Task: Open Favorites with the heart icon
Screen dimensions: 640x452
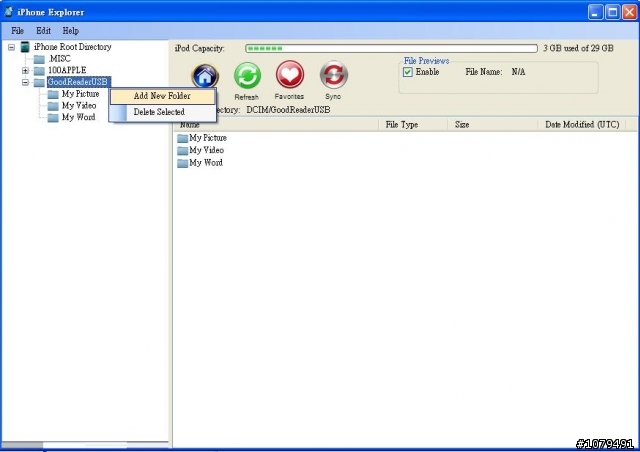Action: point(290,75)
